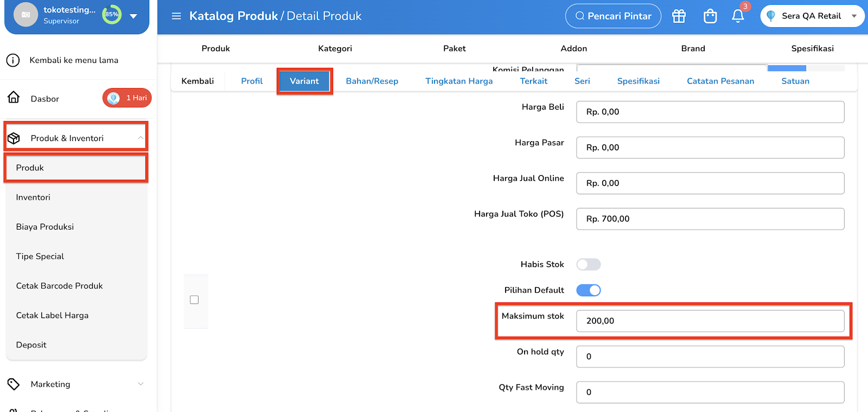Focus the Harga Jual Online field
Screen dimensions: 868x412
[x=710, y=183]
